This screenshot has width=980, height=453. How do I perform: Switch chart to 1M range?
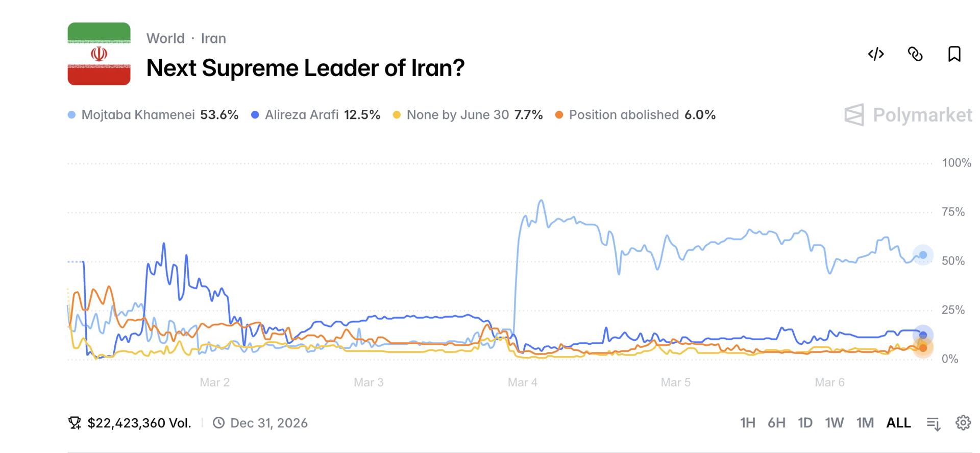[x=865, y=423]
